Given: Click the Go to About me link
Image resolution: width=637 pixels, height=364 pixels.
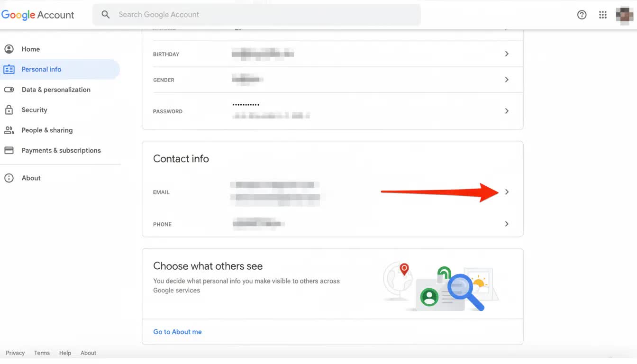Looking at the screenshot, I should point(177,332).
